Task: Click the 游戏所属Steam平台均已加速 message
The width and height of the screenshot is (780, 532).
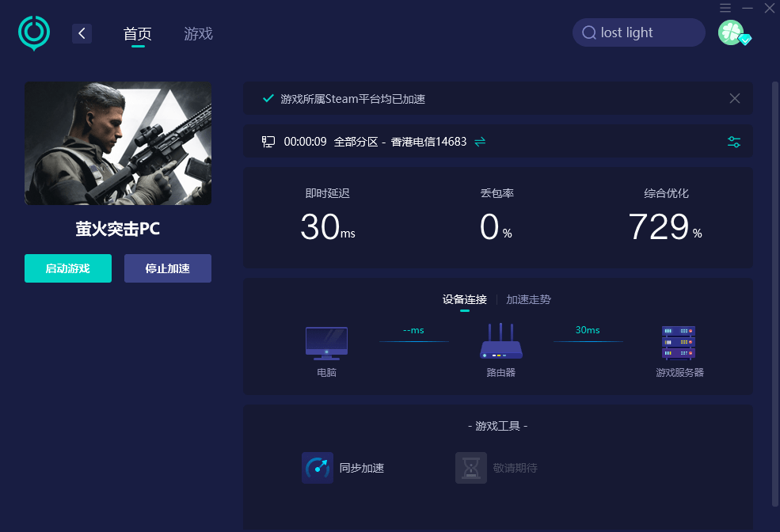Action: tap(352, 99)
